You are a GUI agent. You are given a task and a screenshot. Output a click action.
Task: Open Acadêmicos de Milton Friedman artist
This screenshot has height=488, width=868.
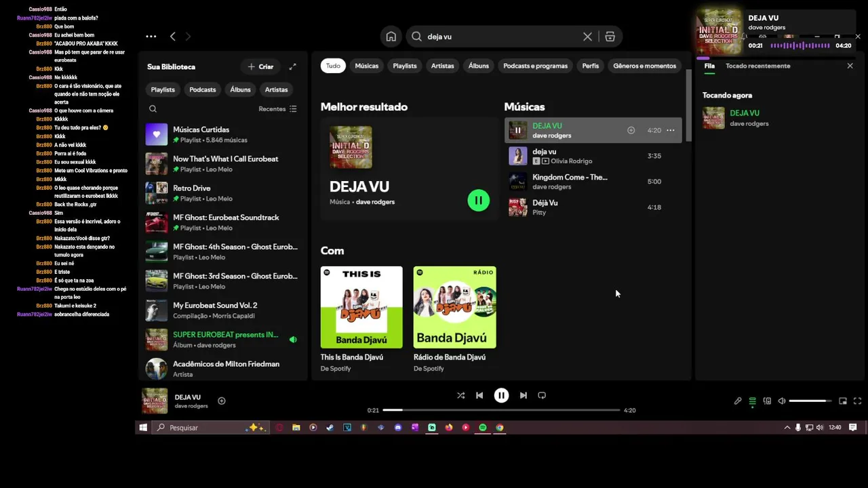[x=222, y=369]
